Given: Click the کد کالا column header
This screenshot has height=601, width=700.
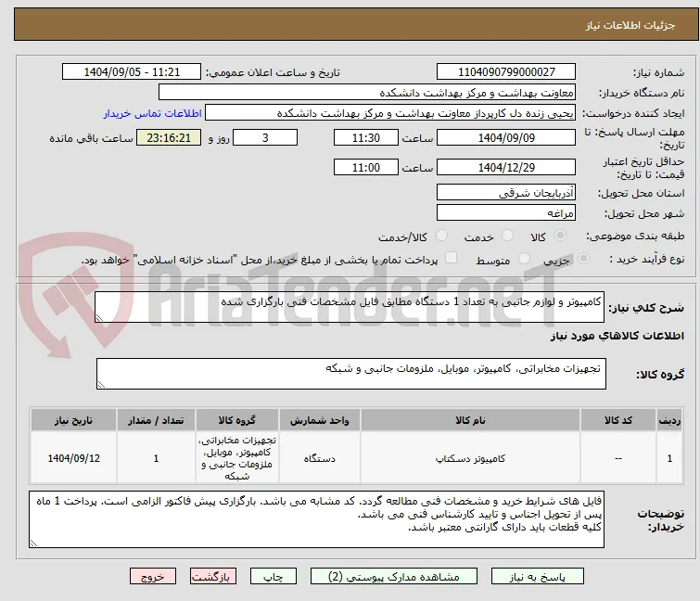Looking at the screenshot, I should pyautogui.click(x=617, y=420).
